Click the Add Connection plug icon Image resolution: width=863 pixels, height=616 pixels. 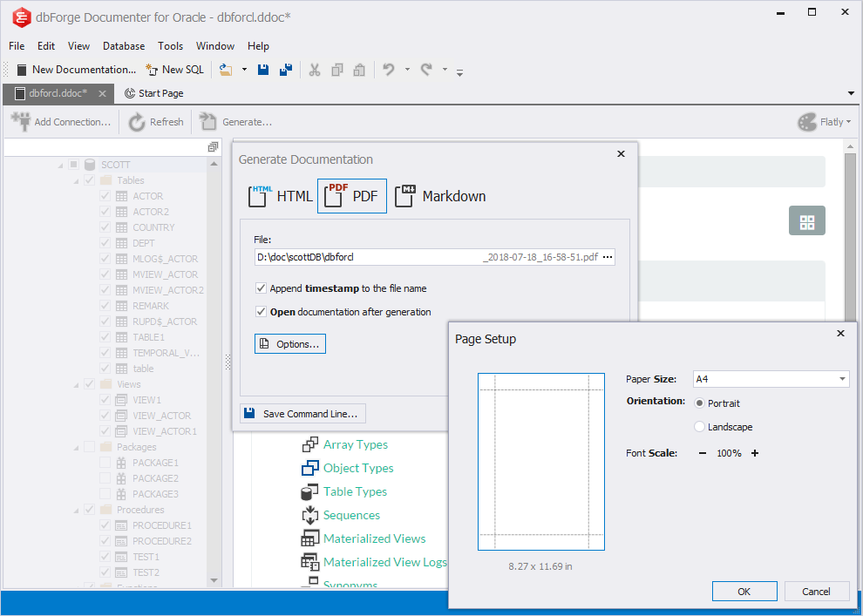pyautogui.click(x=21, y=122)
